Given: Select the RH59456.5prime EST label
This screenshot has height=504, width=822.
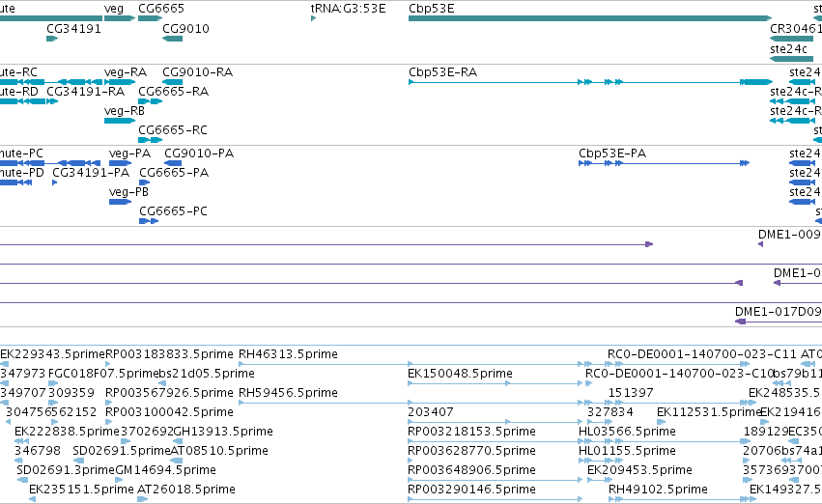Looking at the screenshot, I should pos(288,393).
